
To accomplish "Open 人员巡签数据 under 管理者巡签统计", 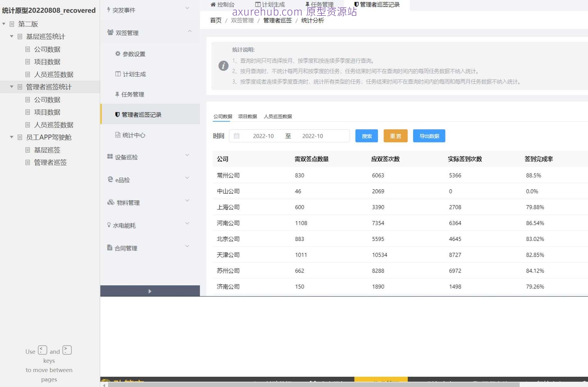I will click(x=53, y=125).
